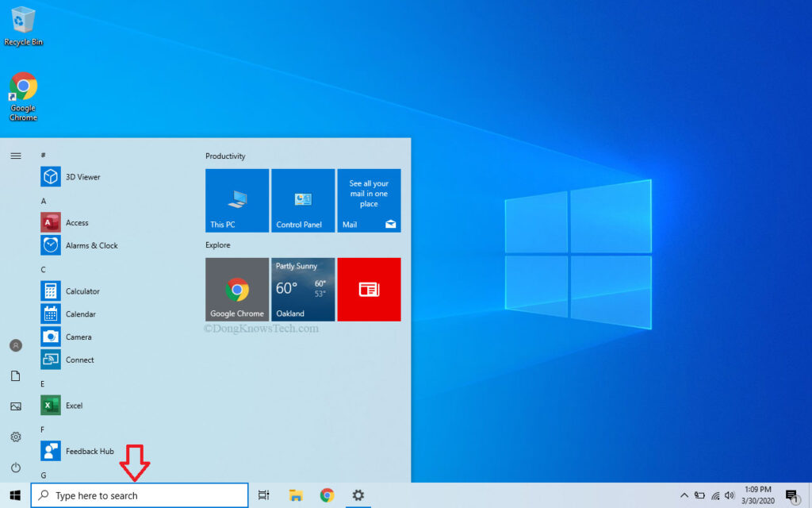Open Settings from the Start sidebar
This screenshot has height=508, width=812.
16,437
